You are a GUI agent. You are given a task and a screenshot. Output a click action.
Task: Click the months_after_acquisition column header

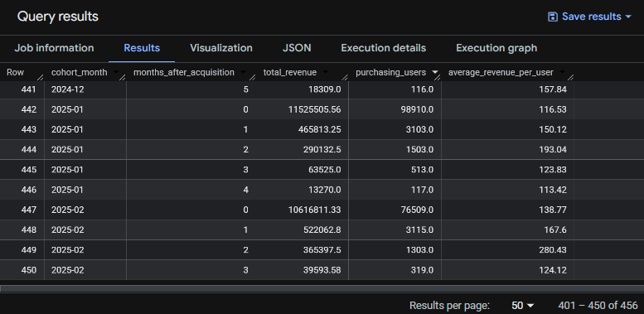[184, 72]
